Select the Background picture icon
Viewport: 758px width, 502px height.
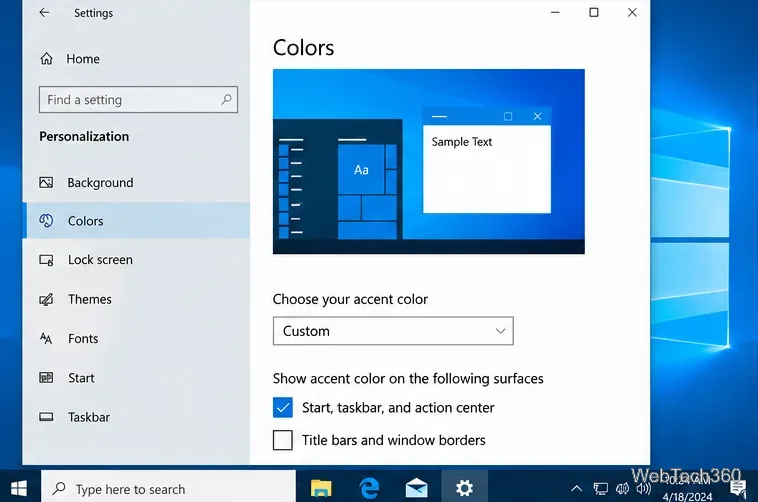click(46, 182)
